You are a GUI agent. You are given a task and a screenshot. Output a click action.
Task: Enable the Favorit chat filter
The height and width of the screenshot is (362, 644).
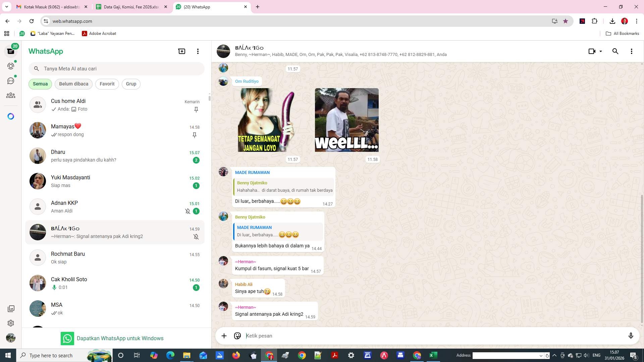point(107,84)
